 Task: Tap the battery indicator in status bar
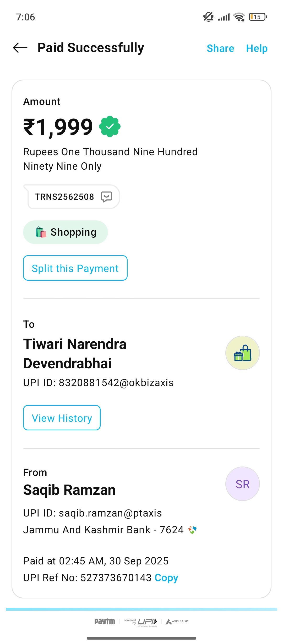(x=258, y=17)
